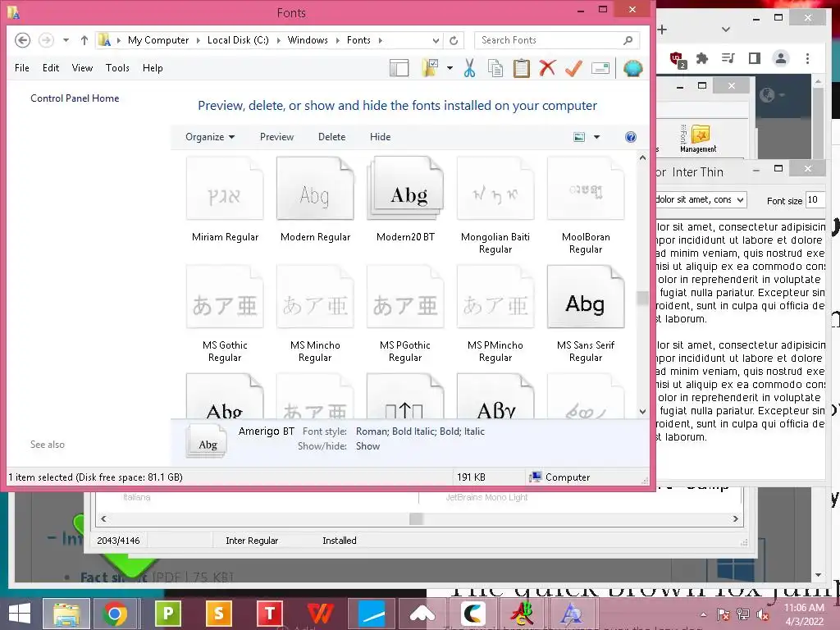Open the Control Panel Home link
Viewport: 840px width, 630px height.
pyautogui.click(x=75, y=98)
